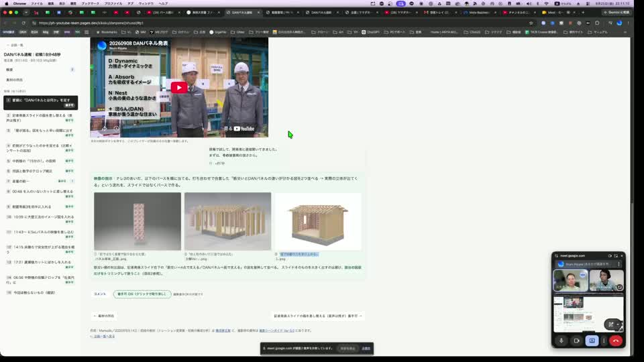Open the ヘルプ menu
The width and height of the screenshot is (644, 362).
(x=163, y=3)
